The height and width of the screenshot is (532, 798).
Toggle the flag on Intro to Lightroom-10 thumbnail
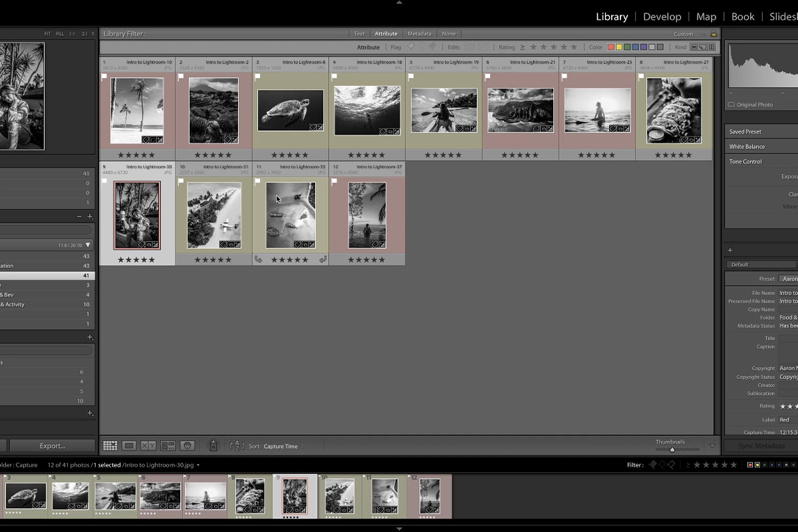click(104, 77)
